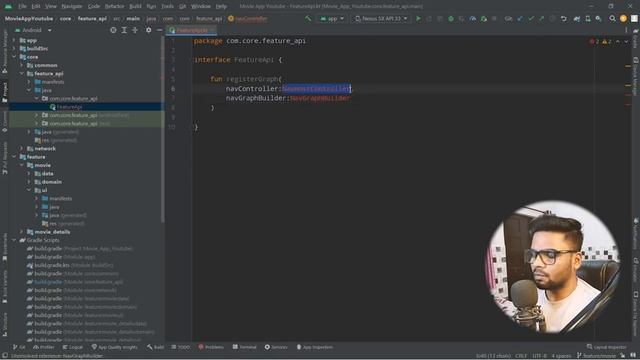Collapse the feature_api module
Screen dimensions: 640x360
[x=22, y=73]
